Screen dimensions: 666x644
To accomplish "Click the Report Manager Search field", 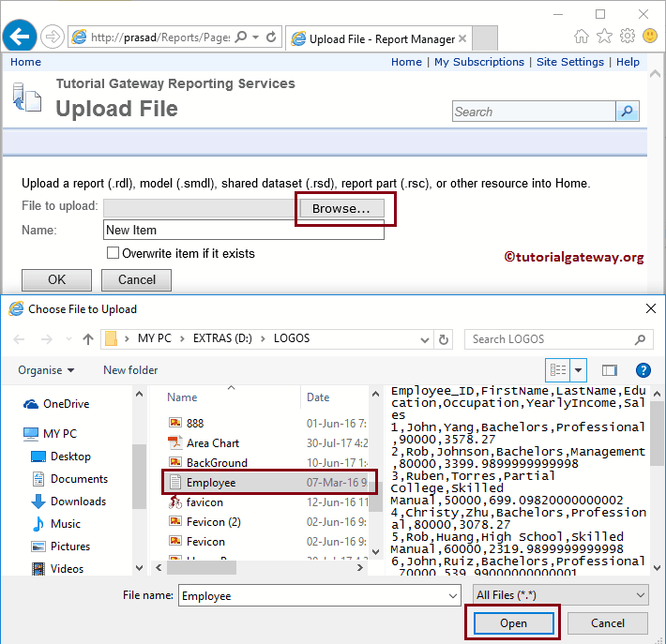I will click(x=534, y=112).
